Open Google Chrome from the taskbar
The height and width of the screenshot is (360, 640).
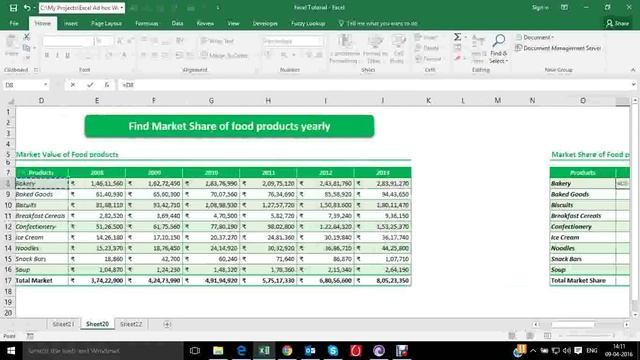[287, 351]
